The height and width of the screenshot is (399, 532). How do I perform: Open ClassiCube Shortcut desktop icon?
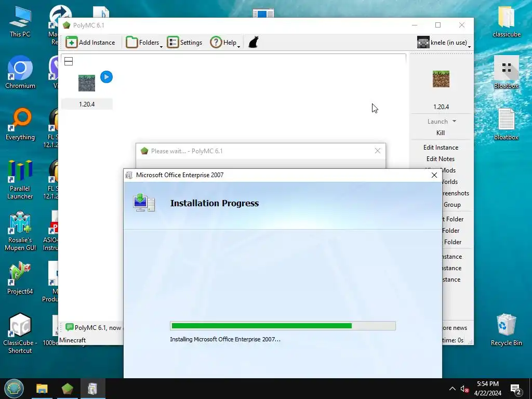20,334
